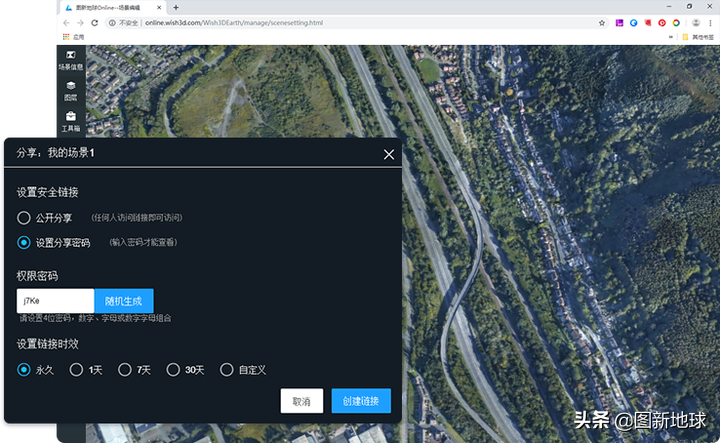This screenshot has width=720, height=443.
Task: Choose 7天 link validity
Action: coord(124,370)
